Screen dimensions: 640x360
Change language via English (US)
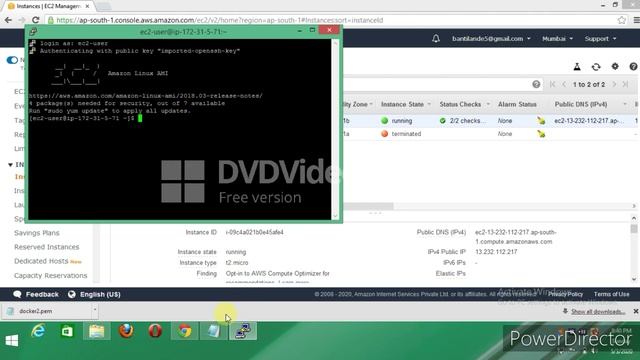[94, 294]
